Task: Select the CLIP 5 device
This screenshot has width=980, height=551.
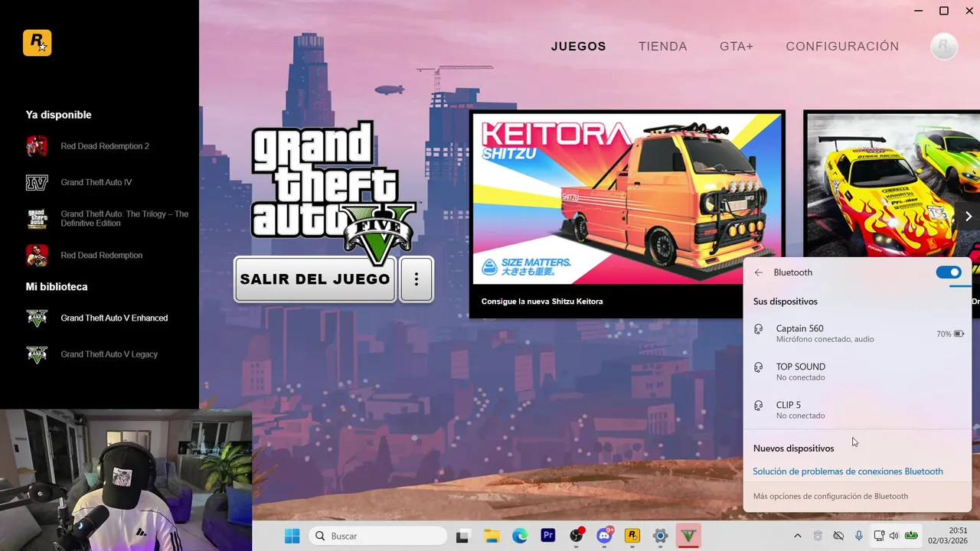Action: pyautogui.click(x=857, y=409)
